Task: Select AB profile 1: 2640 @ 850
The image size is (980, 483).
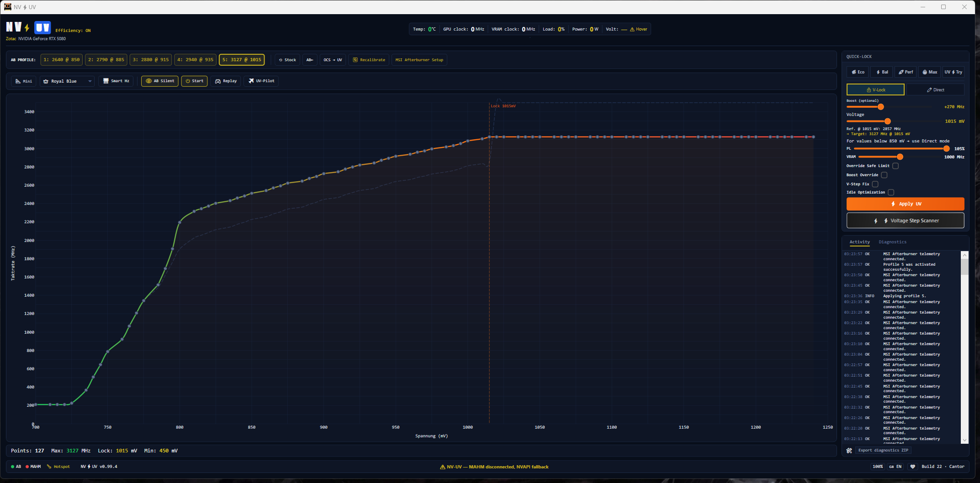Action: click(x=62, y=60)
